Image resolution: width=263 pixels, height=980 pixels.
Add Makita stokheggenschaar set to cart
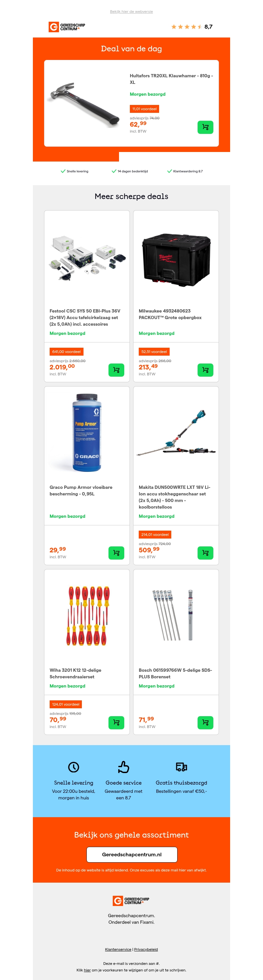tap(205, 552)
